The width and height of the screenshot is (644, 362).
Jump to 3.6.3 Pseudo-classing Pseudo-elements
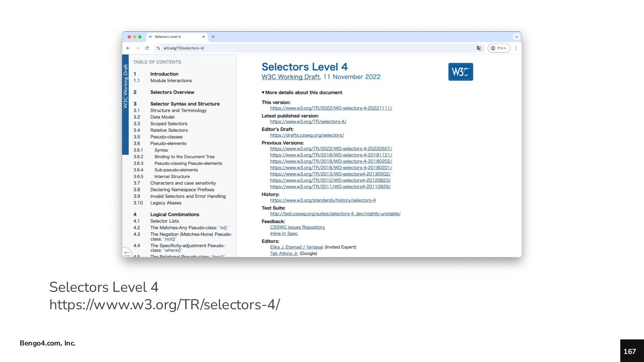(188, 164)
